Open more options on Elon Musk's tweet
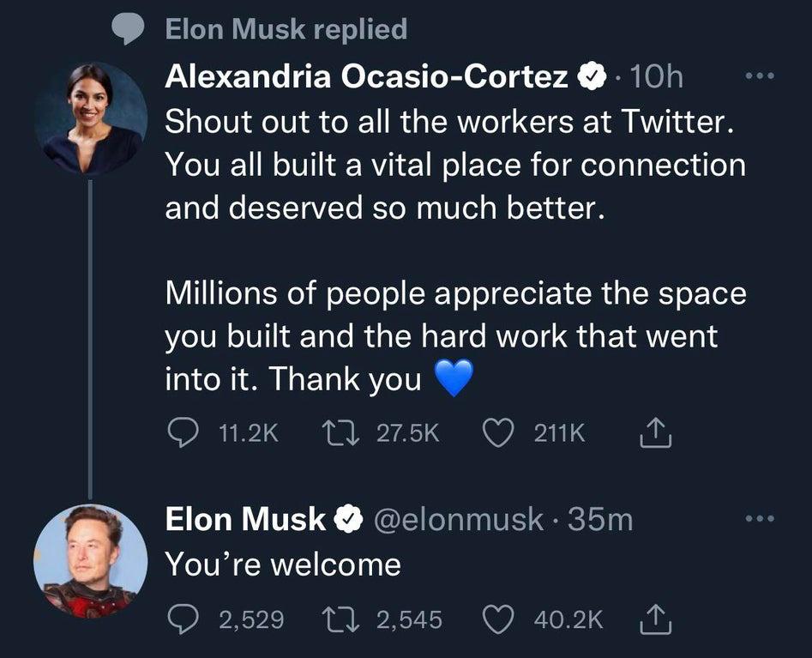812x658 pixels. click(759, 519)
